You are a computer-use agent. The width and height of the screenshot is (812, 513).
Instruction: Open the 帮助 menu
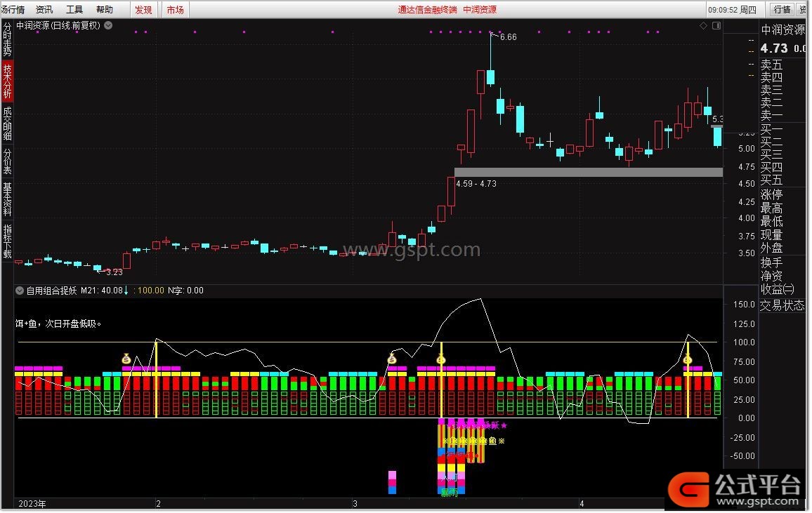pos(104,9)
